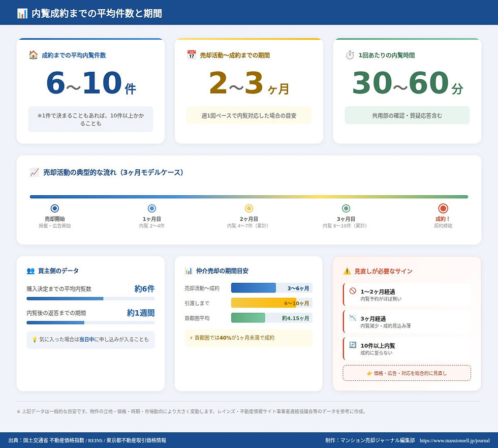Click the 内覧 2〜4件 caption under 1ヶ月目
Viewport: 498px width, 448px height.
152,226
